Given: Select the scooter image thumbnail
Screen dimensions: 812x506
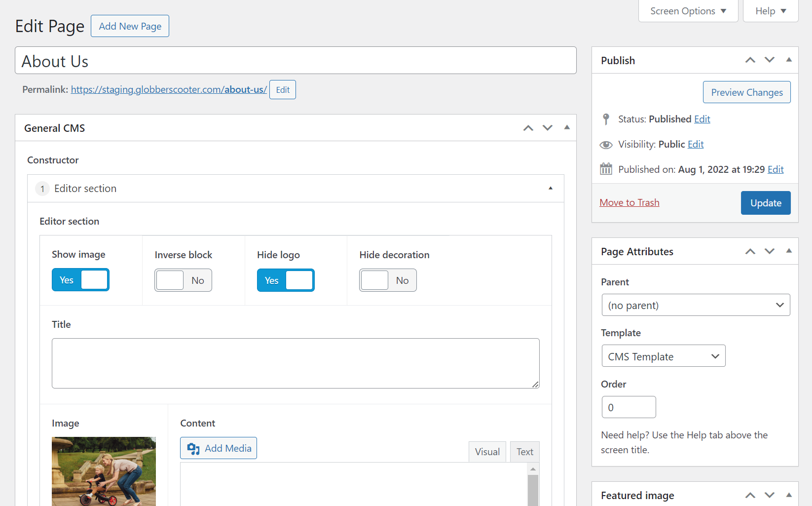Looking at the screenshot, I should click(104, 471).
